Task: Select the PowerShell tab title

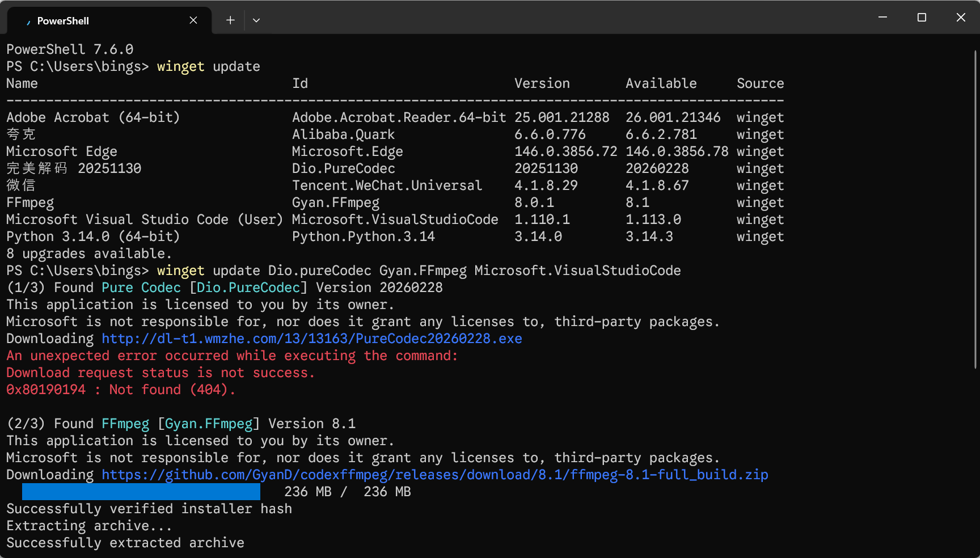Action: pos(63,21)
